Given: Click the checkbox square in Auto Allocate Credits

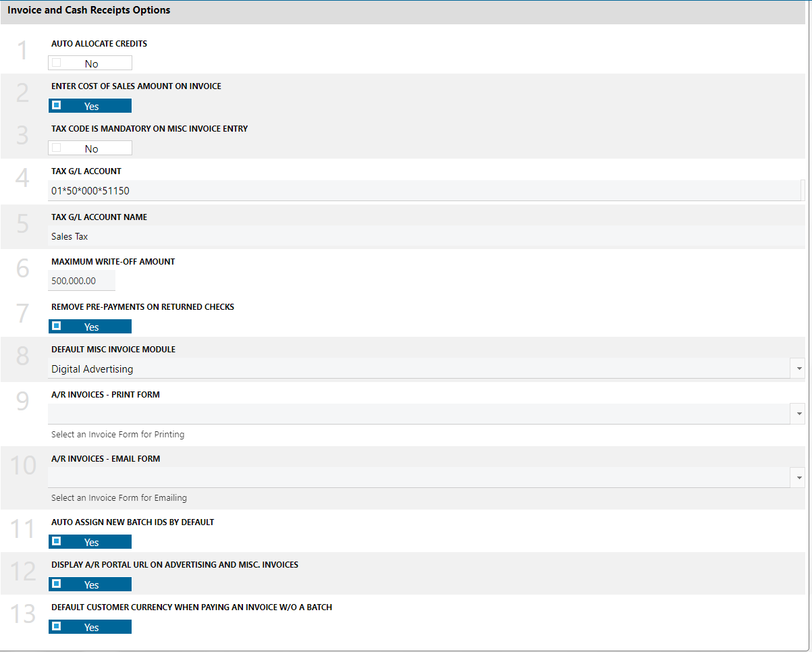Looking at the screenshot, I should [x=57, y=63].
